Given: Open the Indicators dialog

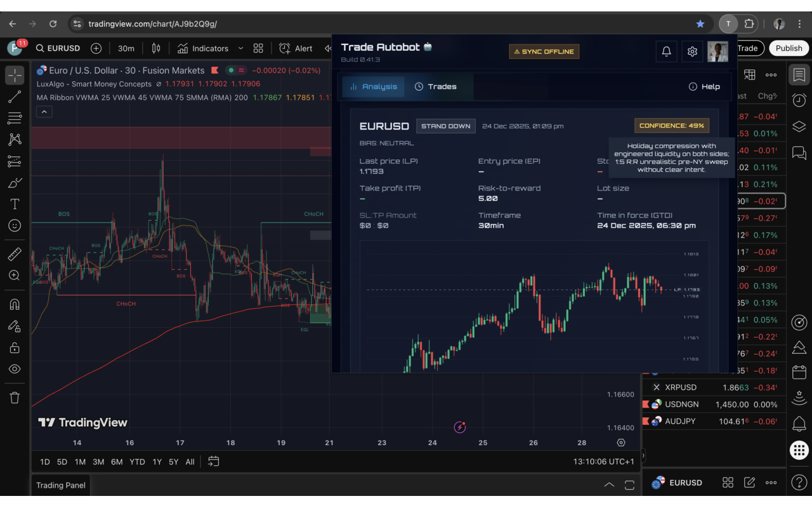Looking at the screenshot, I should point(203,48).
